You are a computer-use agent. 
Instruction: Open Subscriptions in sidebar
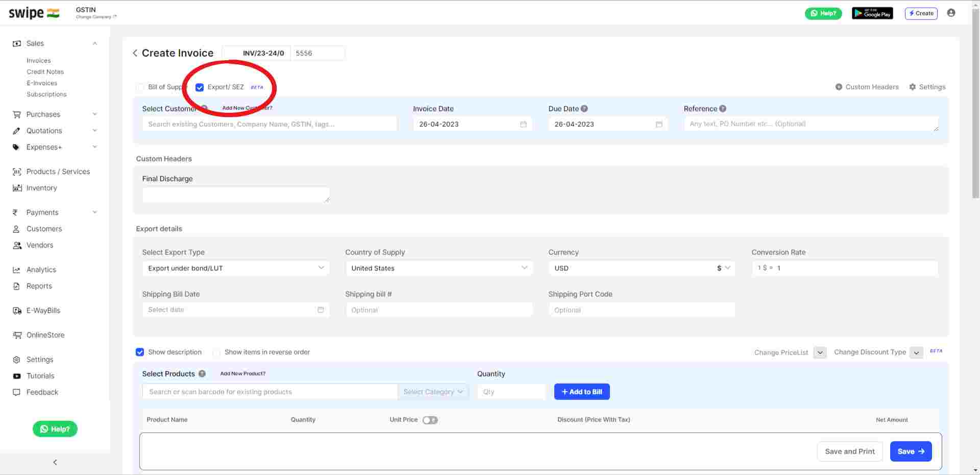pyautogui.click(x=46, y=94)
